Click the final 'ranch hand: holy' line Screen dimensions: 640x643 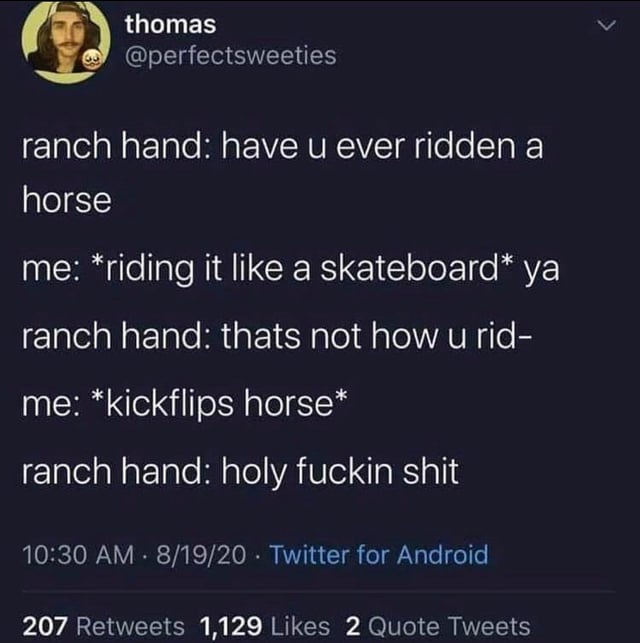click(x=240, y=472)
